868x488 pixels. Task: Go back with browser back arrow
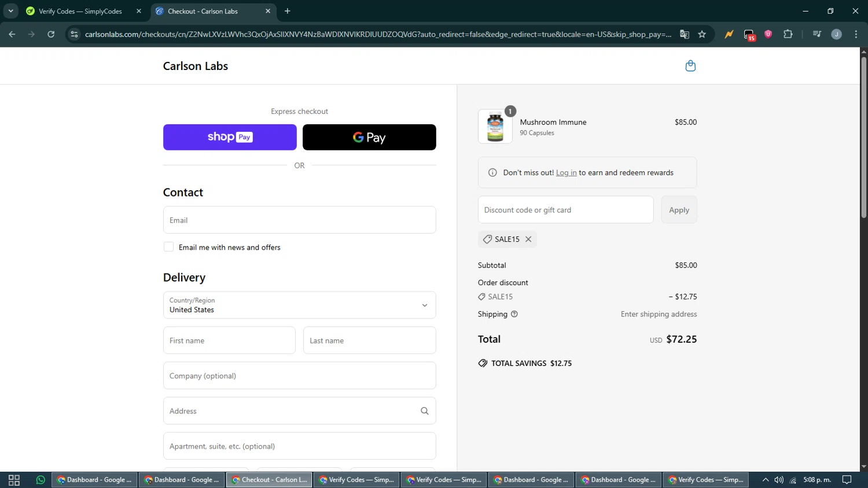click(12, 34)
